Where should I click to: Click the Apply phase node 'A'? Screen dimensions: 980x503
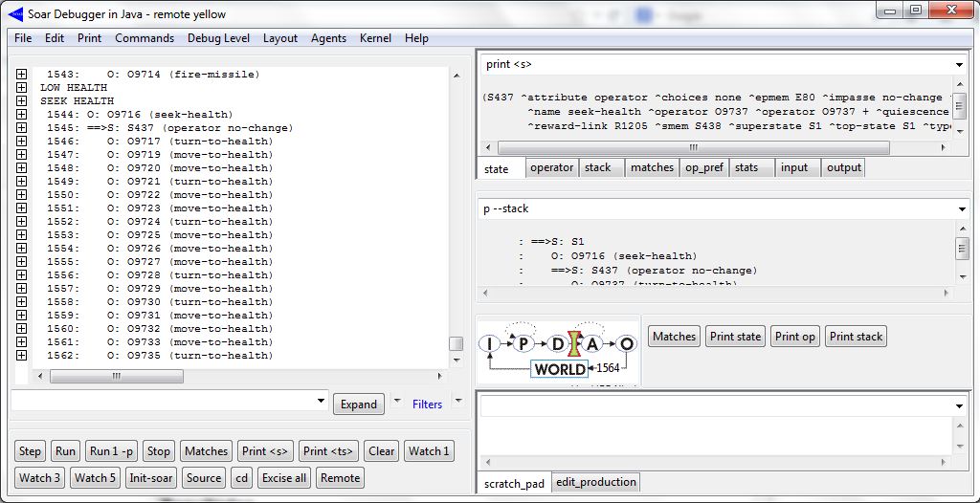pyautogui.click(x=591, y=343)
